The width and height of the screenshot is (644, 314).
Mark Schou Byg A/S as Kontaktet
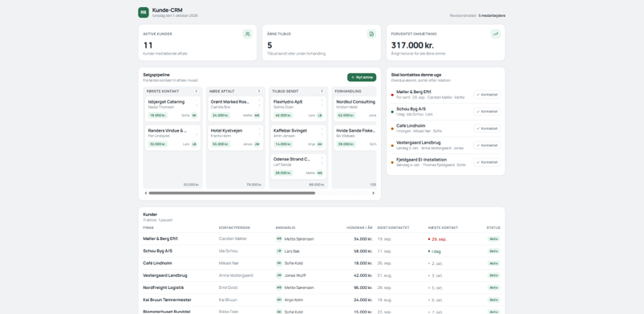click(487, 112)
